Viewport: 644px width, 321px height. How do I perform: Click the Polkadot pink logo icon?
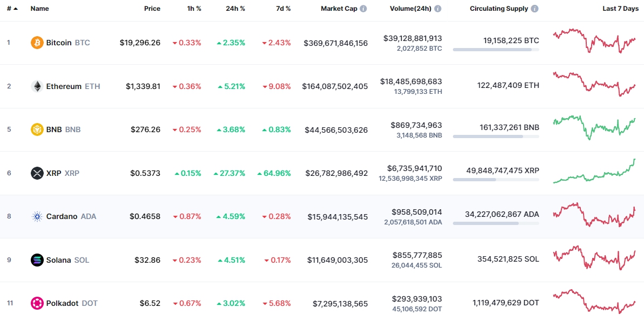(x=37, y=303)
